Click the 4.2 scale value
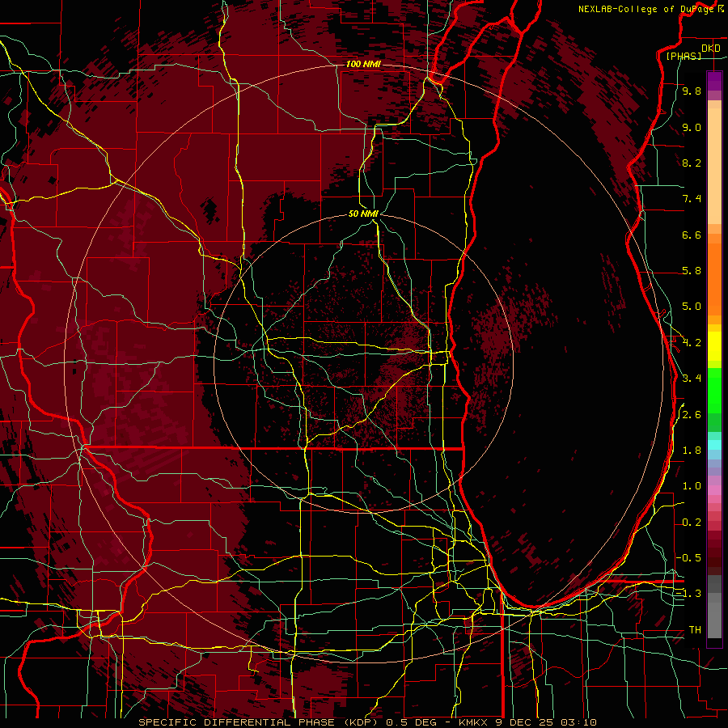 click(692, 343)
